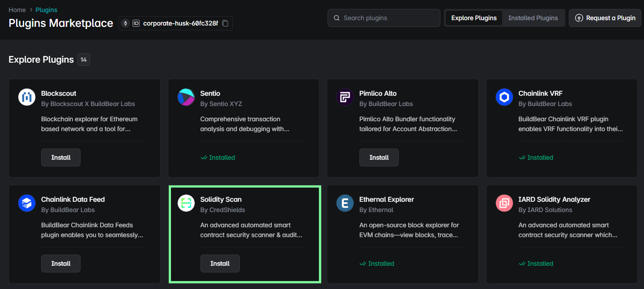Open the Chainlink VRF plugin title

541,93
